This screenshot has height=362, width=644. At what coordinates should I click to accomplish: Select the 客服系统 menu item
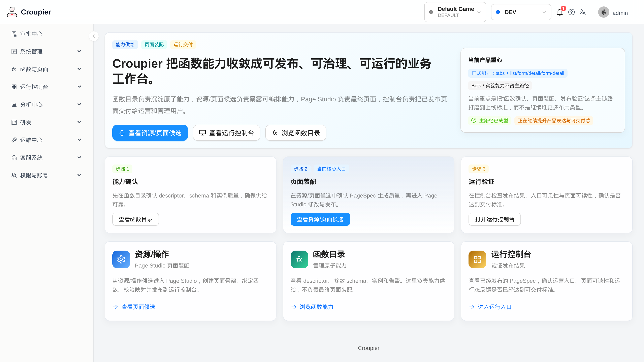(47, 158)
